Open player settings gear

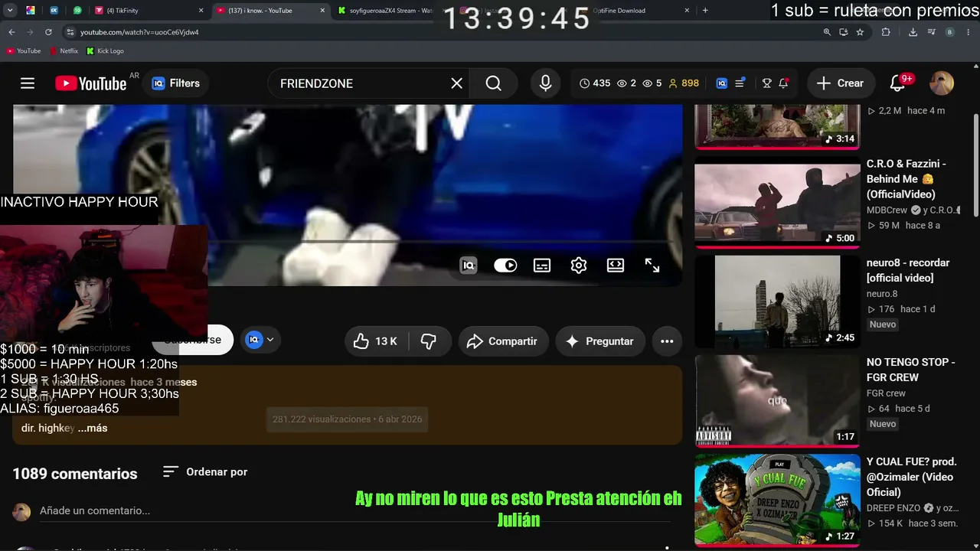coord(579,266)
